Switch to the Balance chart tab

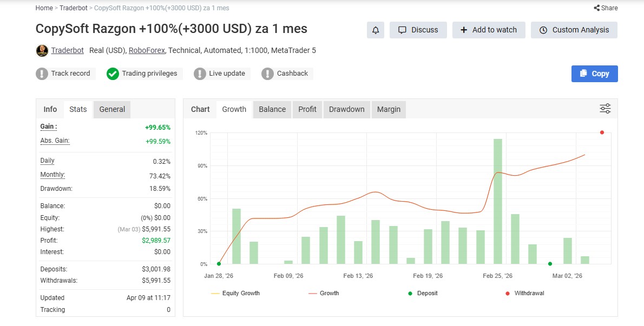click(272, 109)
